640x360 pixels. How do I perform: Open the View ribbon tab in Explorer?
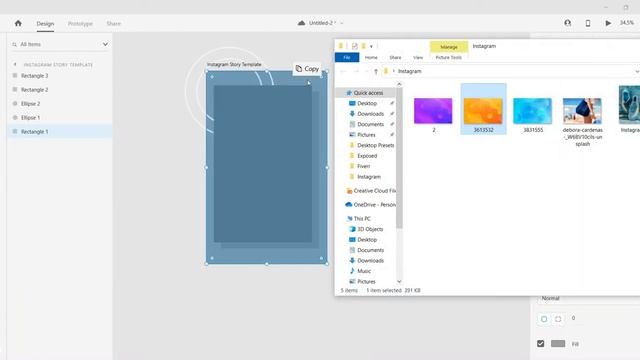(418, 58)
